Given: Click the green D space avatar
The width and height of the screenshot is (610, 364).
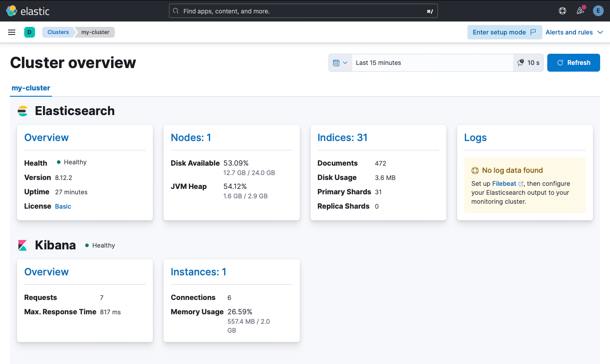Looking at the screenshot, I should pos(30,32).
